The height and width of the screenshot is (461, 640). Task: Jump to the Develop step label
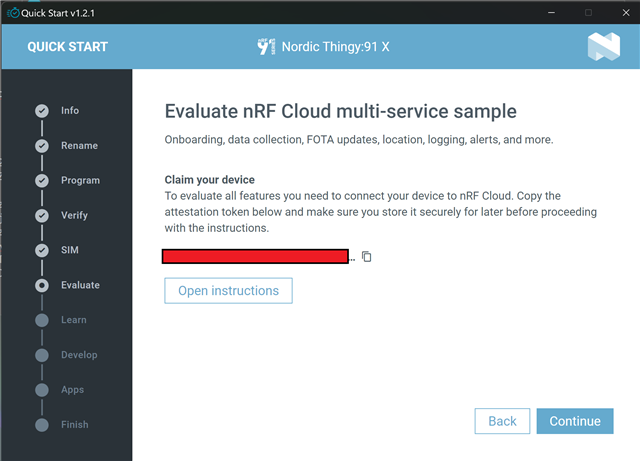[79, 355]
